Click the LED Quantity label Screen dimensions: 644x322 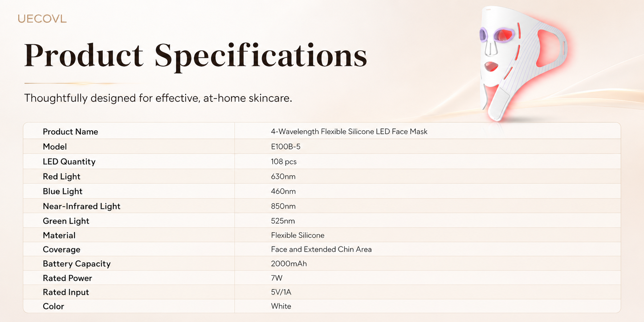click(69, 162)
